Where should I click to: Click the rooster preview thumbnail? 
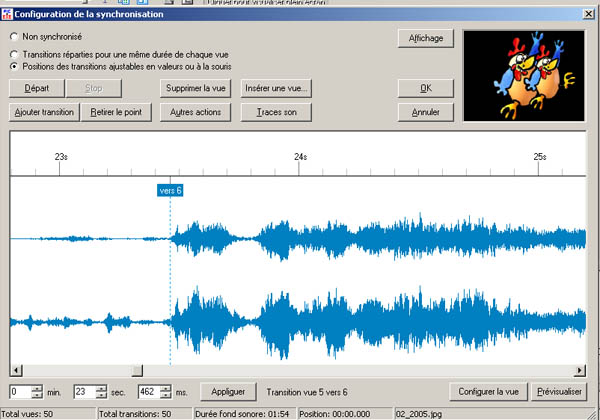524,76
